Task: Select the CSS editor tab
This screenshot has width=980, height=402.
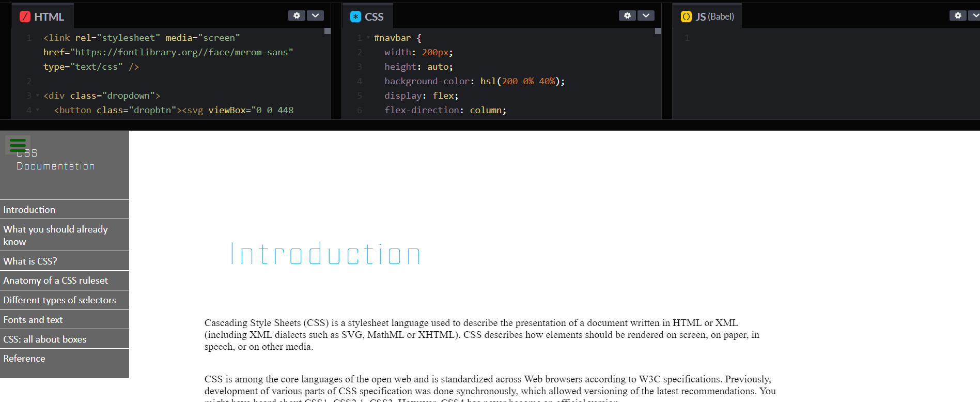Action: (x=367, y=17)
